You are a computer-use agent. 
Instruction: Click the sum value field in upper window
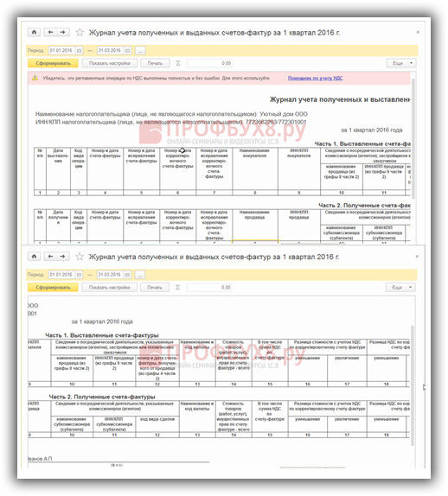pos(209,63)
